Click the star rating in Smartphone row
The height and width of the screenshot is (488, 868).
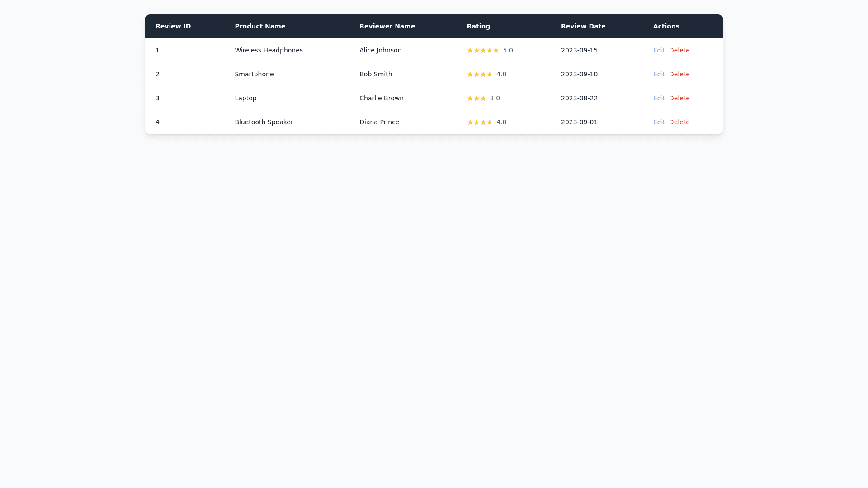coord(480,74)
